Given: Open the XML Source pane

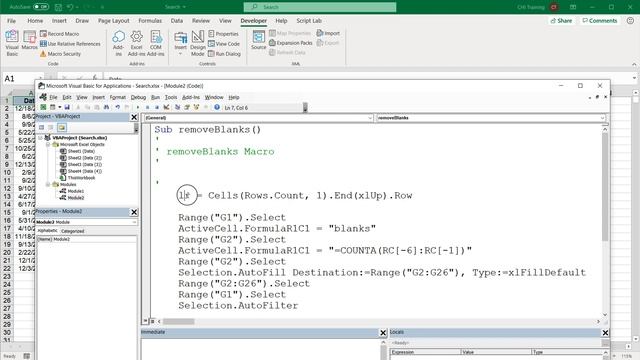Looking at the screenshot, I should (258, 40).
